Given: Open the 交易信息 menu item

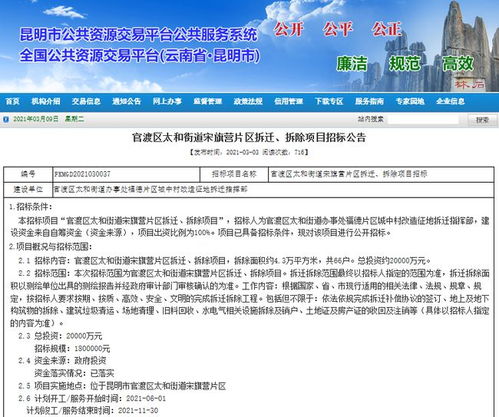Looking at the screenshot, I should pos(86,101).
